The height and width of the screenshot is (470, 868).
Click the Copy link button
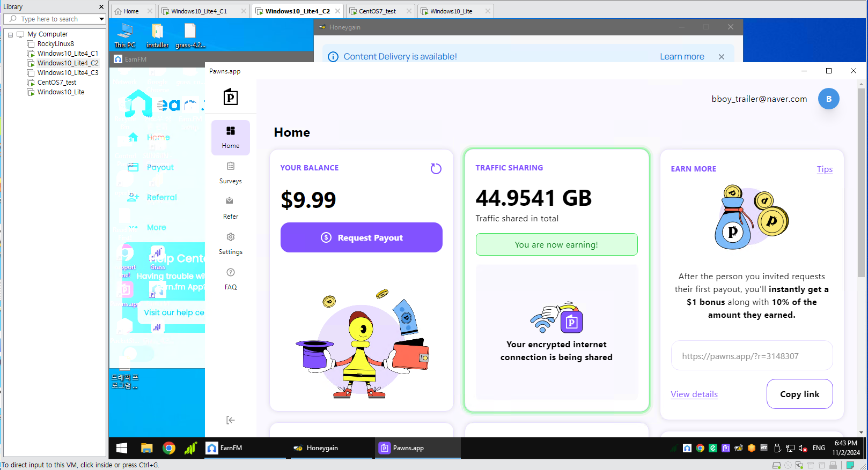[800, 394]
